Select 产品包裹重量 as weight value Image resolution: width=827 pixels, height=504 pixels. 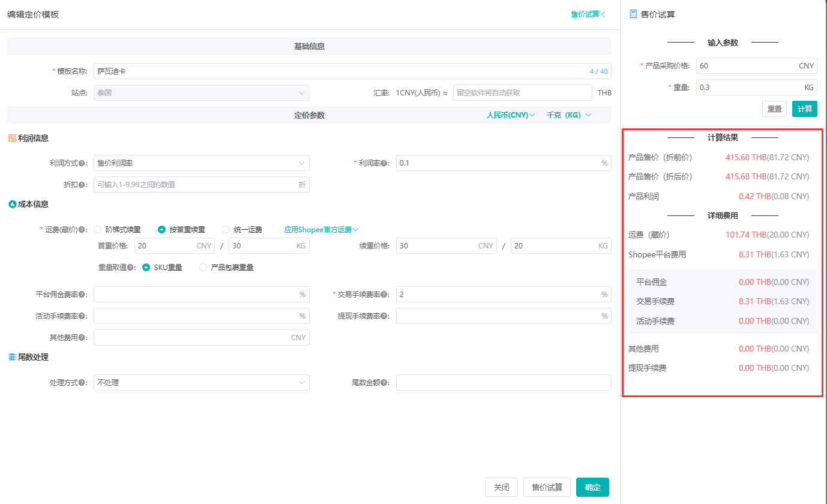(203, 267)
